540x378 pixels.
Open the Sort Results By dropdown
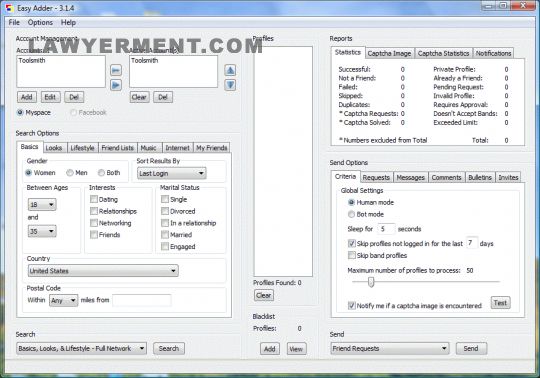coord(172,173)
